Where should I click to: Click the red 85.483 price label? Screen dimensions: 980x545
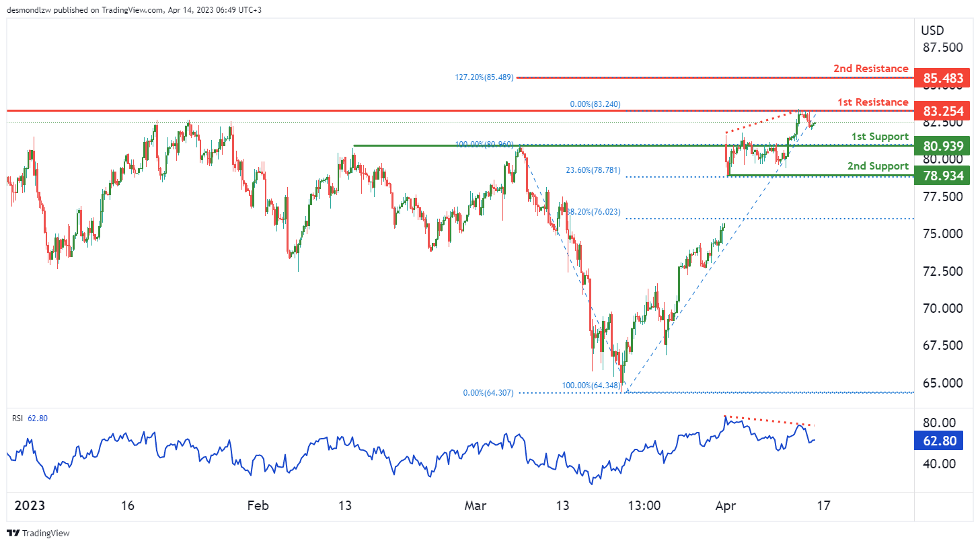pos(943,78)
